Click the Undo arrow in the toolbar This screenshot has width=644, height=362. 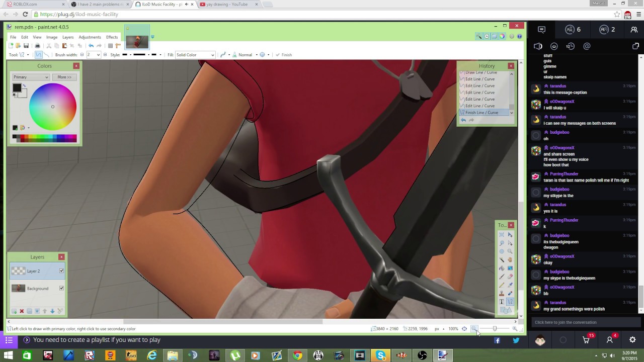(x=91, y=46)
